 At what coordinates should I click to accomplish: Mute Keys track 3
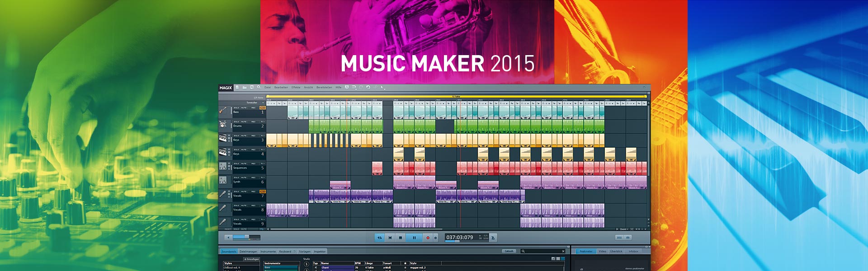[x=244, y=135]
